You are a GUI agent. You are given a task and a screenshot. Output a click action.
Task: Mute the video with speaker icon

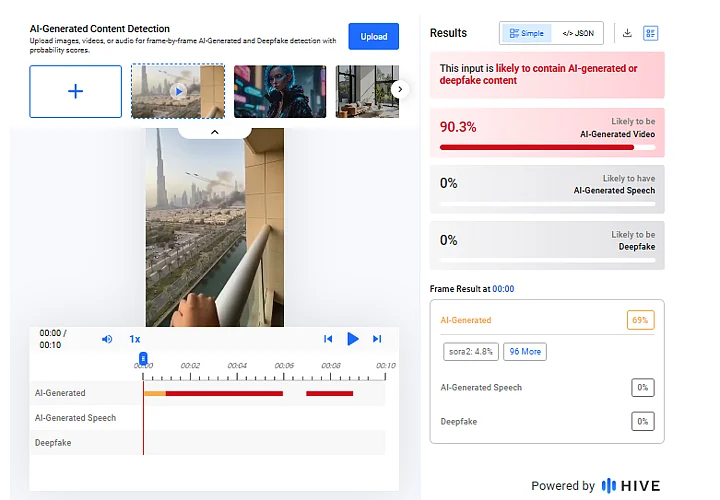(107, 339)
